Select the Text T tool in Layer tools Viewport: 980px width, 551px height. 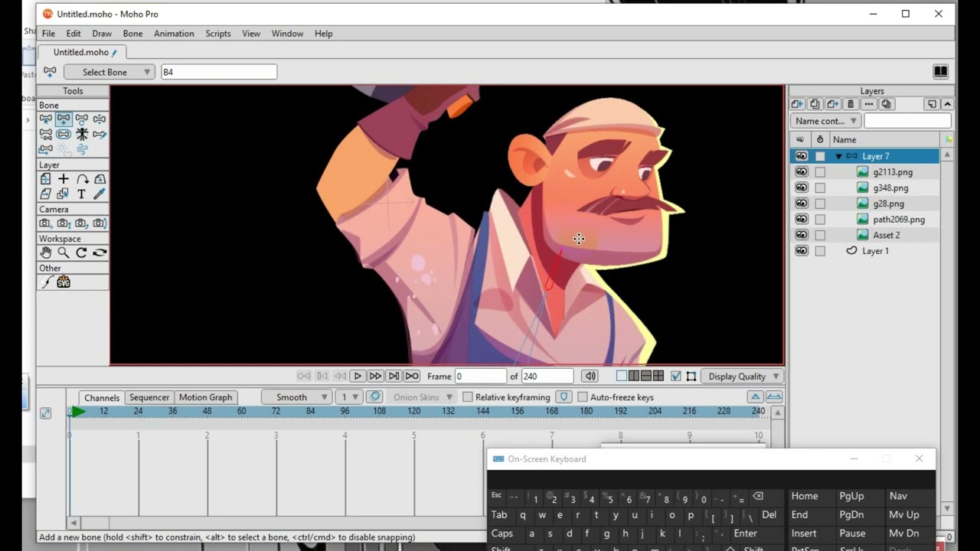[82, 194]
